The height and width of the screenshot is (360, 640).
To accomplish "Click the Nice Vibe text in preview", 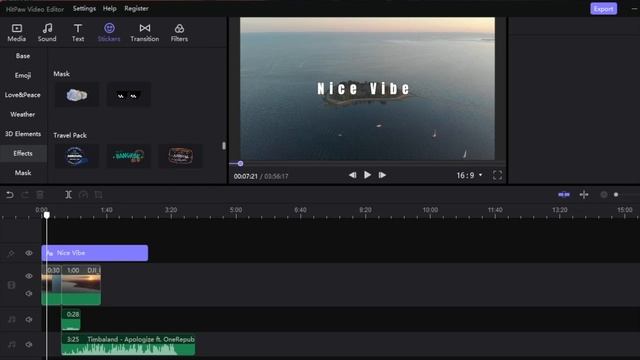I will 363,89.
